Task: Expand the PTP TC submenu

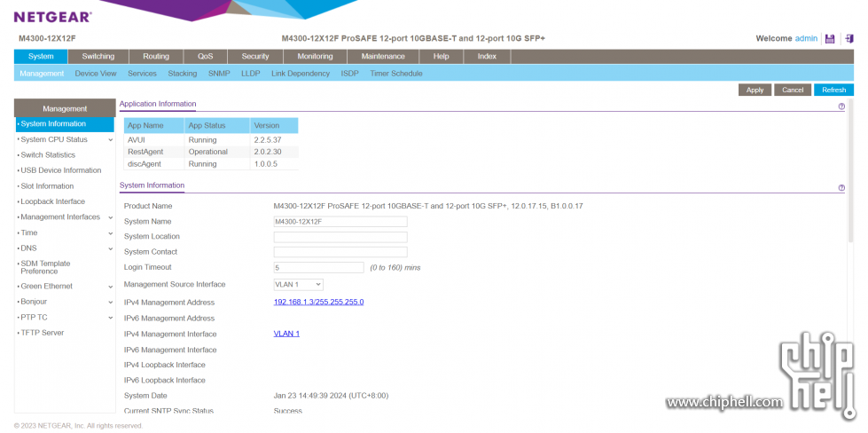Action: tap(111, 318)
